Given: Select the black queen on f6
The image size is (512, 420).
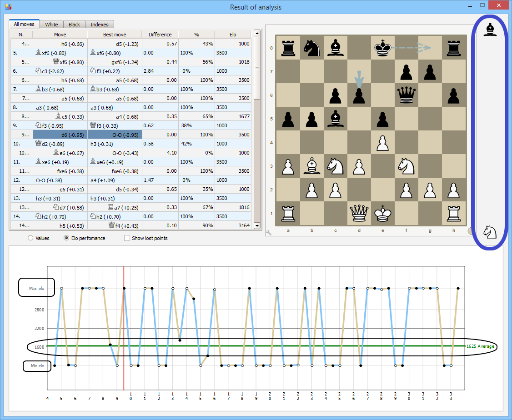Looking at the screenshot, I should [406, 95].
